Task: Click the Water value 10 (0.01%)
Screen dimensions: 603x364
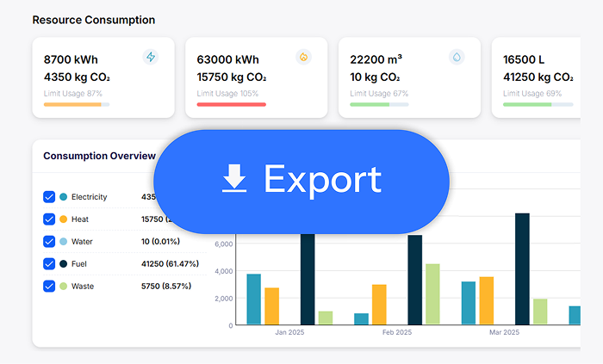Action: click(x=160, y=242)
